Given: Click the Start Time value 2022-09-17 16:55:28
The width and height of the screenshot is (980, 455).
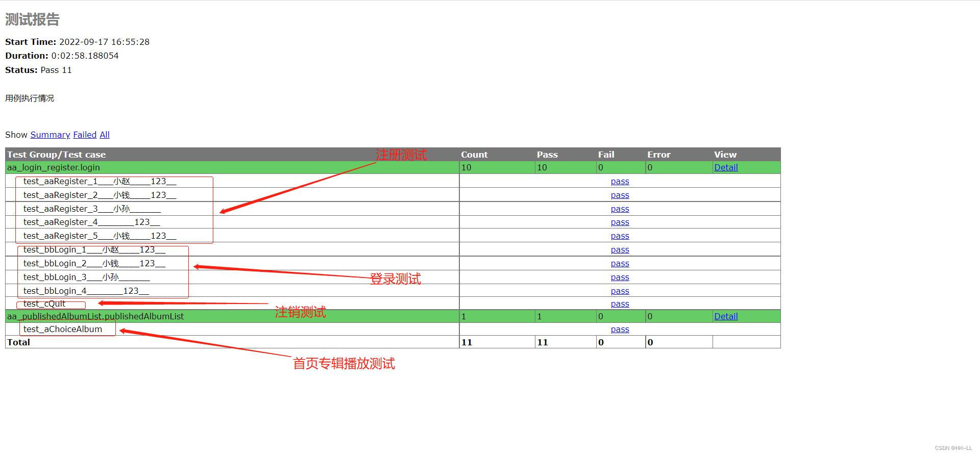Looking at the screenshot, I should (x=104, y=42).
